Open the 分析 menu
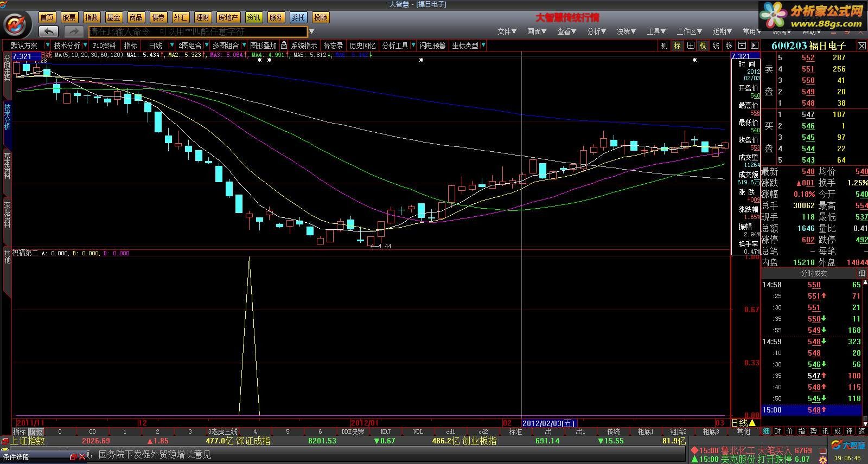Viewport: 868px width, 464px height. point(597,31)
